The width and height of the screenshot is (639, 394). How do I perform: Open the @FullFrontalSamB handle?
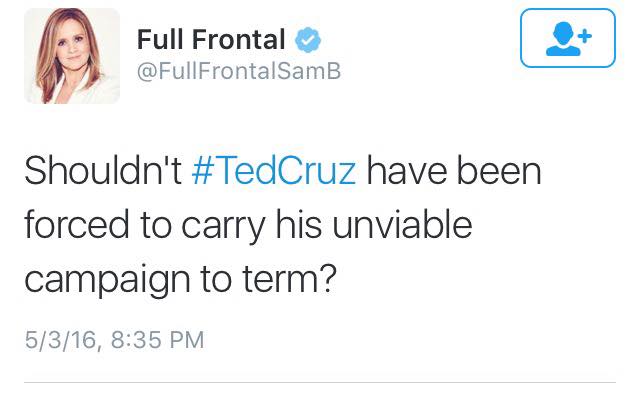239,71
